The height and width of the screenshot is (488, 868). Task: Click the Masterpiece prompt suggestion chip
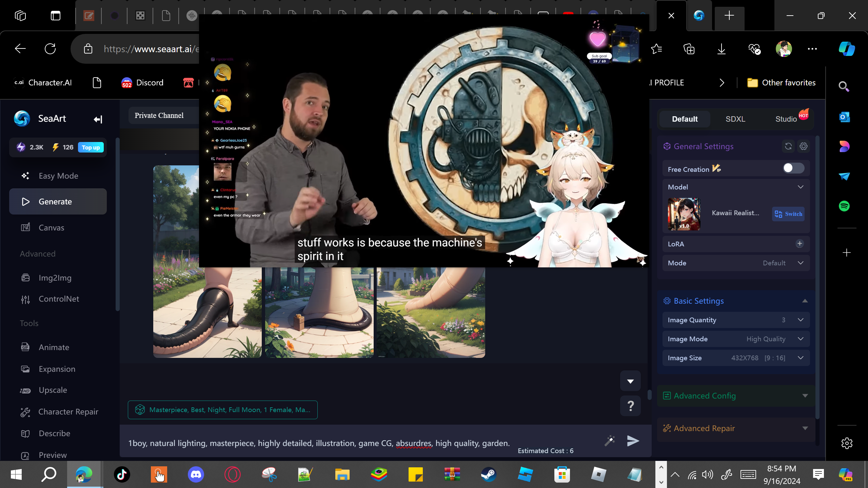click(x=223, y=410)
